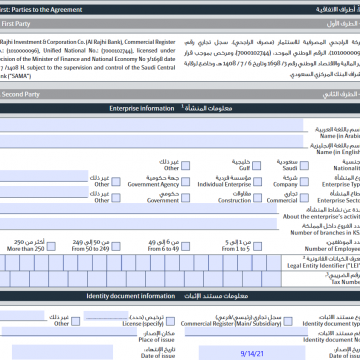Tick the Government Agency checkbox
Screen dimensions: 360x360
pyautogui.click(x=185, y=182)
